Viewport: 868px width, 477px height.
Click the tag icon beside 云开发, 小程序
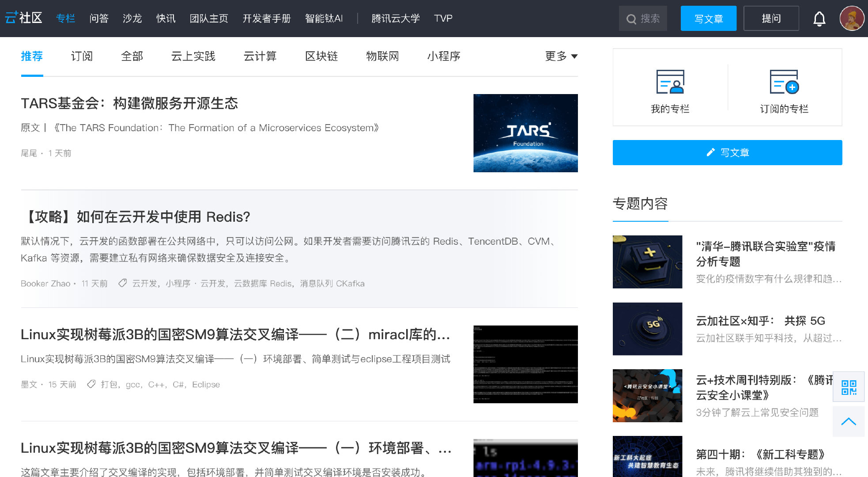pos(123,283)
